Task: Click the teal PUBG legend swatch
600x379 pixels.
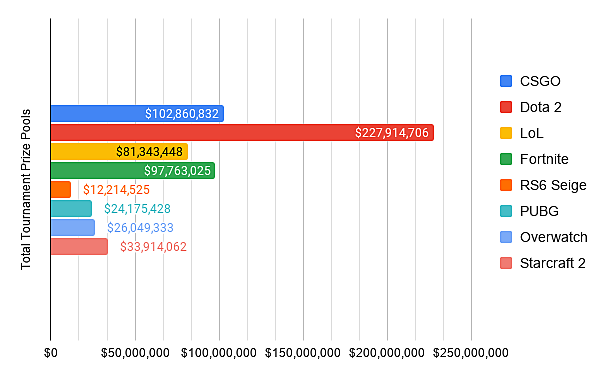Action: [506, 211]
